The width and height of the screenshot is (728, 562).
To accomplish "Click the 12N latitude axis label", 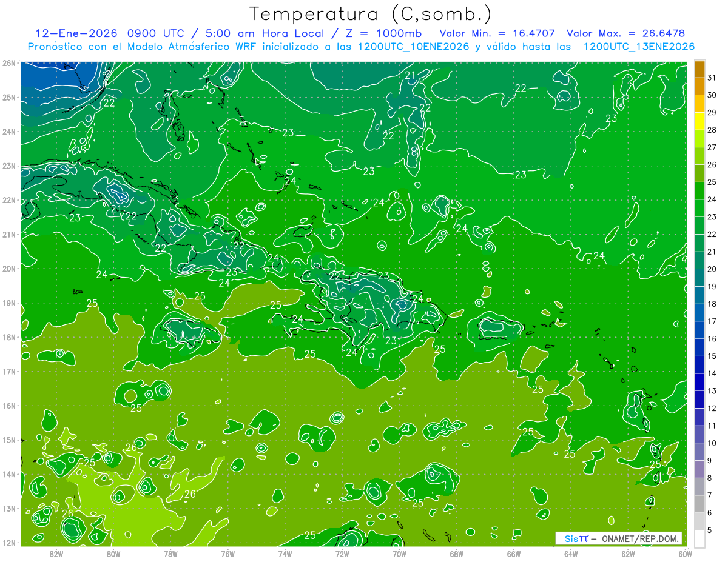I will pos(8,543).
